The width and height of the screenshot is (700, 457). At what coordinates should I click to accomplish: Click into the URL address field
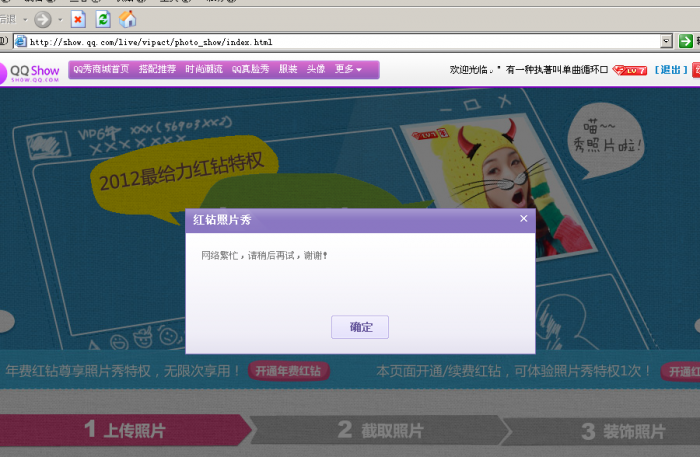(344, 42)
